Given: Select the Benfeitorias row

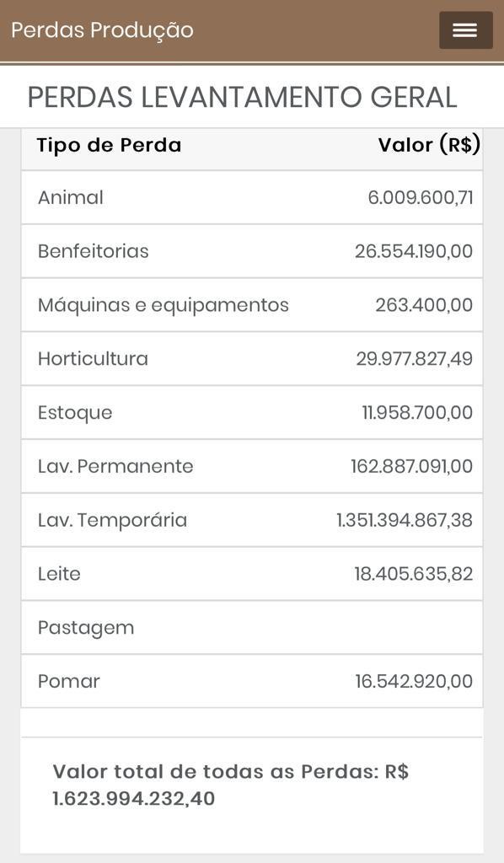Looking at the screenshot, I should pyautogui.click(x=252, y=251).
